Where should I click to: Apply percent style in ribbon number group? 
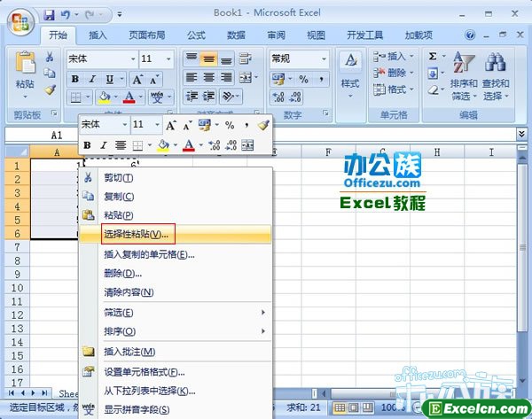pos(303,80)
